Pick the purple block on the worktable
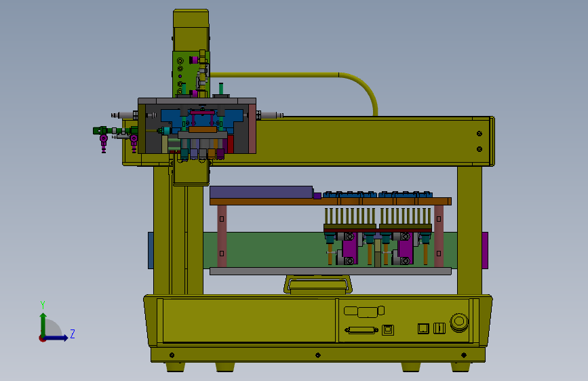 click(261, 192)
